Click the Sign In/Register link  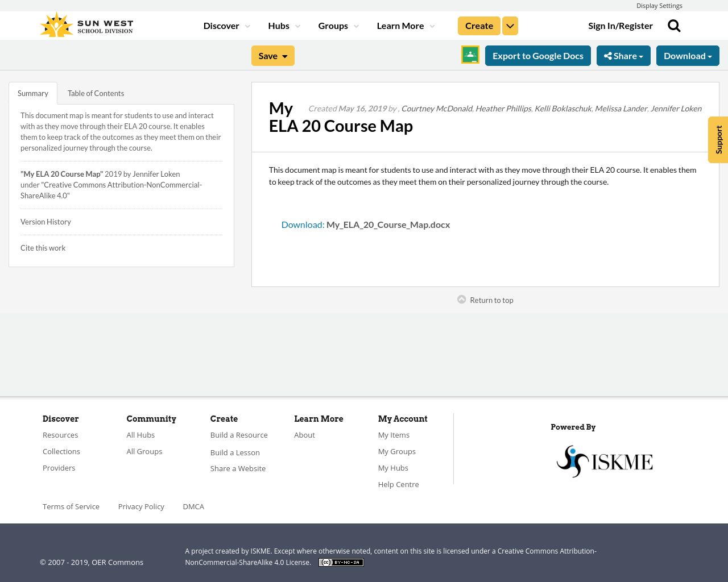click(620, 24)
